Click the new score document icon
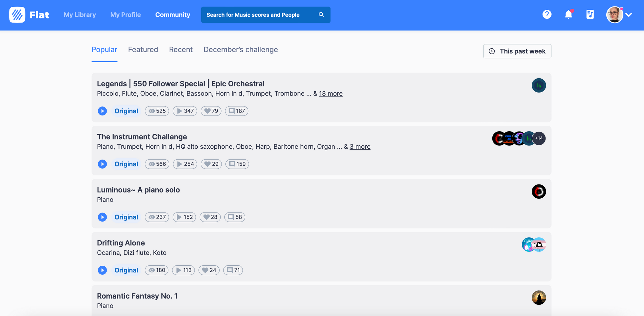 (x=590, y=15)
